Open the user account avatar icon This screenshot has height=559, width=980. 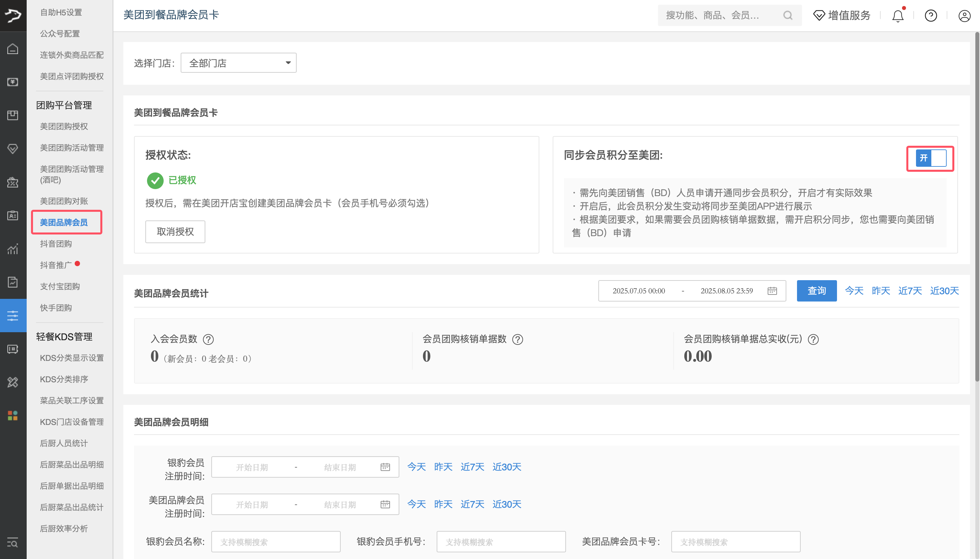click(x=964, y=16)
